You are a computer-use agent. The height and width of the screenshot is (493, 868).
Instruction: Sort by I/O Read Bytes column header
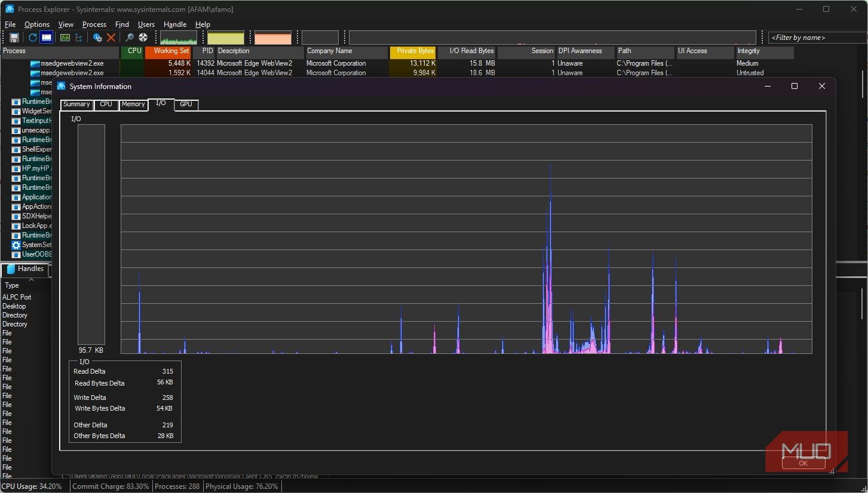pos(467,51)
